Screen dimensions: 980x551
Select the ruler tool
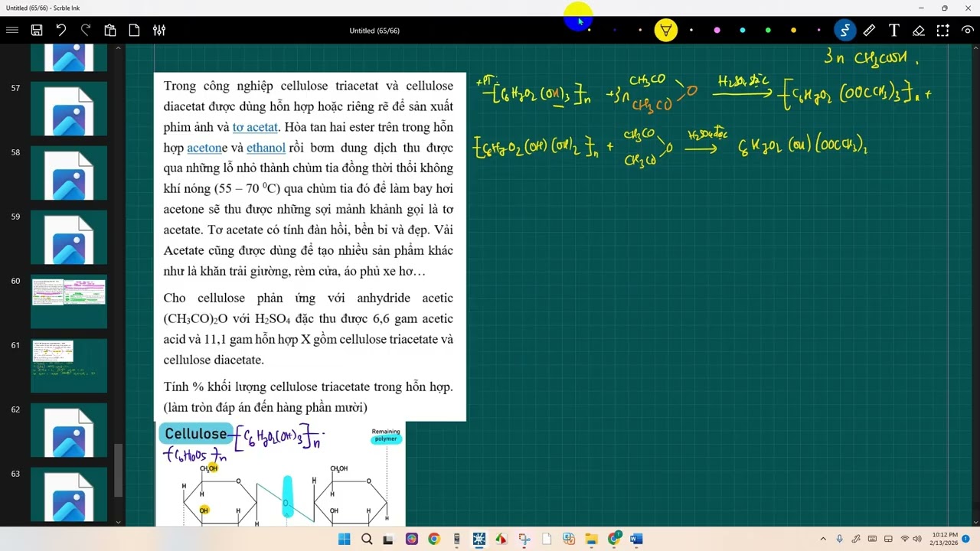(x=870, y=31)
